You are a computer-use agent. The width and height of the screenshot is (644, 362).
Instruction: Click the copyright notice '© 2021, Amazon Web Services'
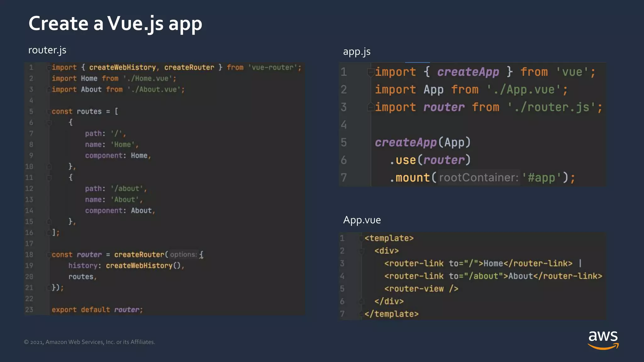tap(90, 342)
